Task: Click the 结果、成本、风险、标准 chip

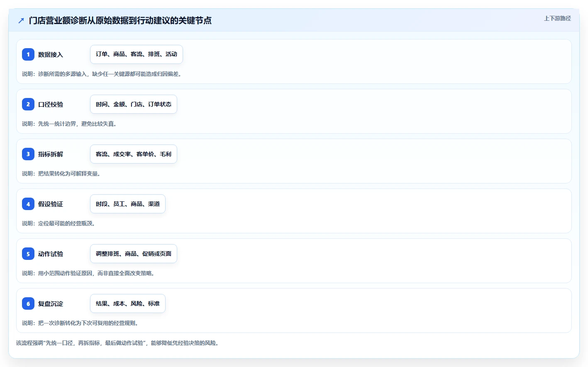Action: pyautogui.click(x=128, y=303)
